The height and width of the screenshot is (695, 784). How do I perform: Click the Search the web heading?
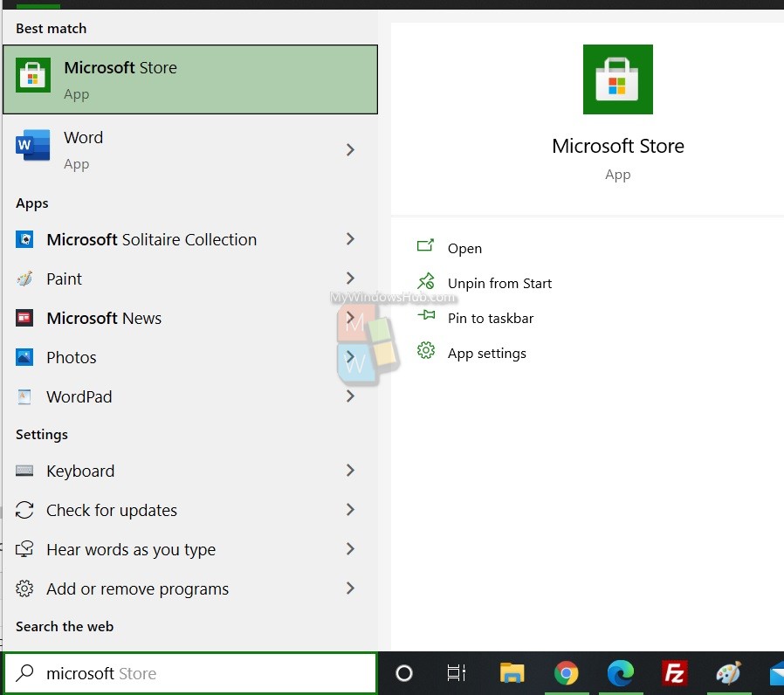tap(65, 627)
